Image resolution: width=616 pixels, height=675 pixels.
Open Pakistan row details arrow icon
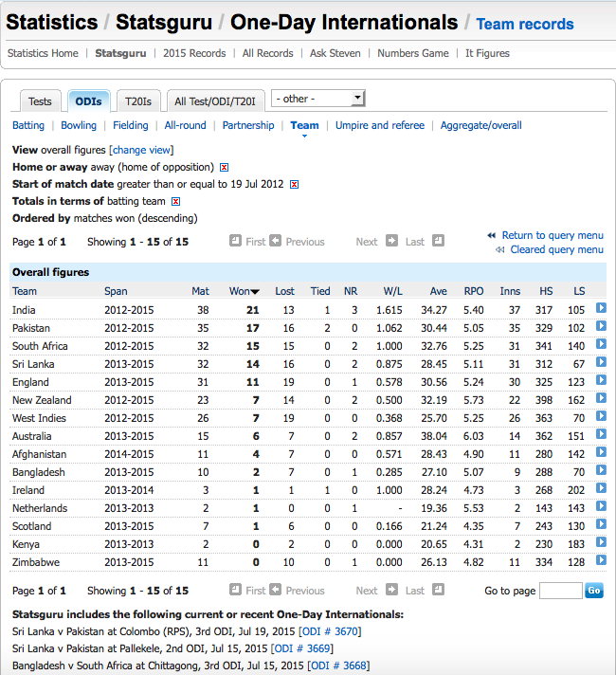[601, 326]
